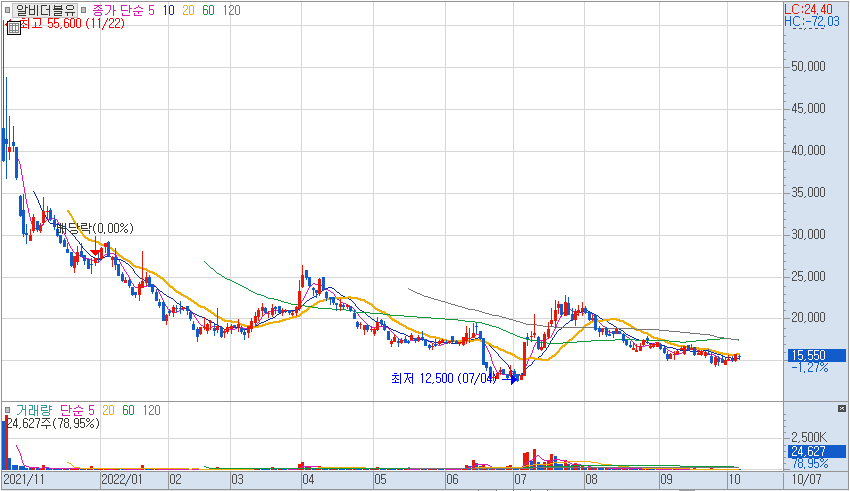The image size is (850, 491).
Task: Click the 35,000 price axis label
Action: point(808,192)
